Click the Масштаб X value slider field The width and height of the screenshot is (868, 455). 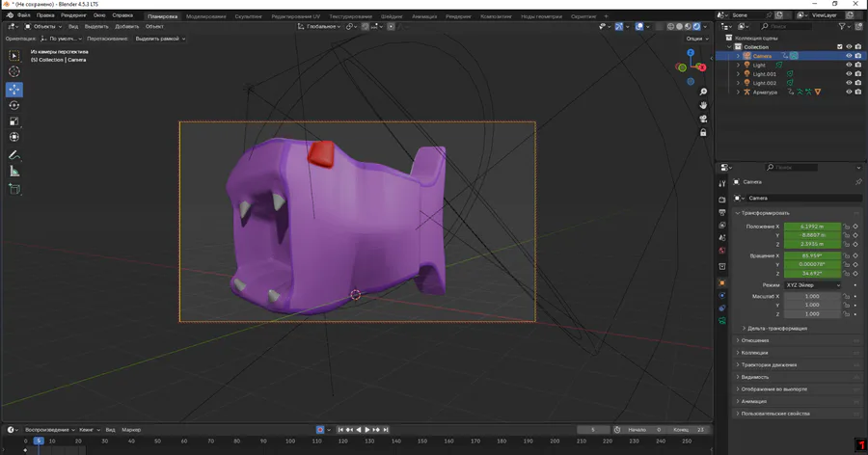812,296
